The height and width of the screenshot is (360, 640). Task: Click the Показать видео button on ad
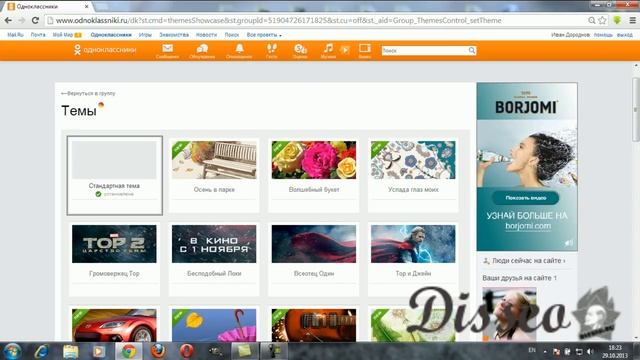pyautogui.click(x=526, y=198)
